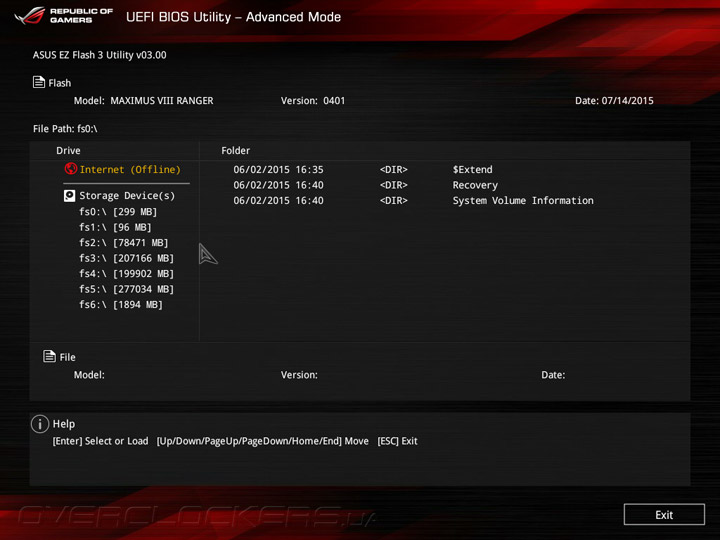Click the File section Model label

pyautogui.click(x=89, y=375)
